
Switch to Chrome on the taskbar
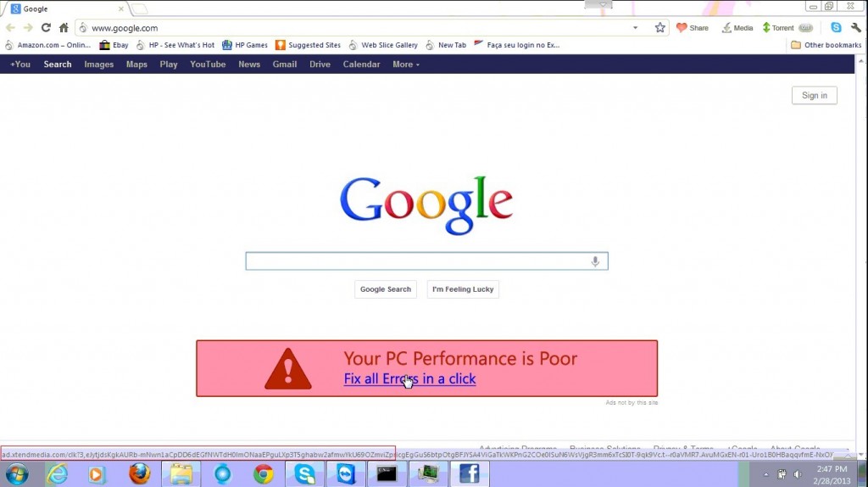(264, 474)
